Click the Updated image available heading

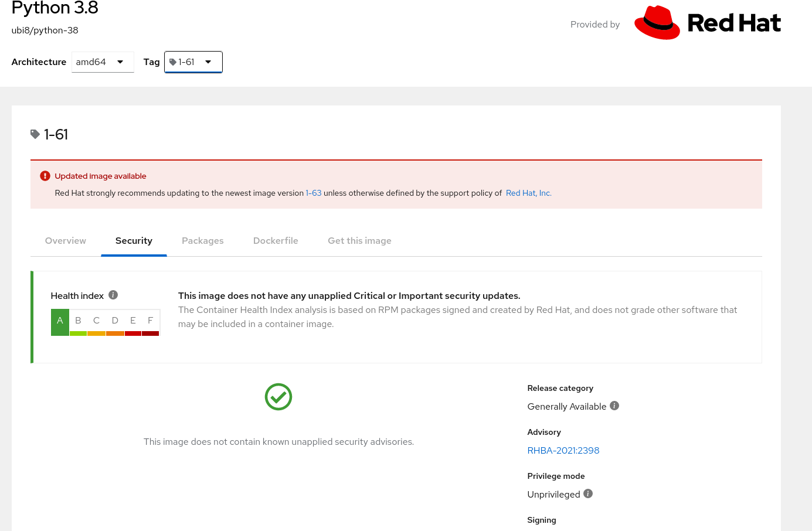[x=101, y=176]
